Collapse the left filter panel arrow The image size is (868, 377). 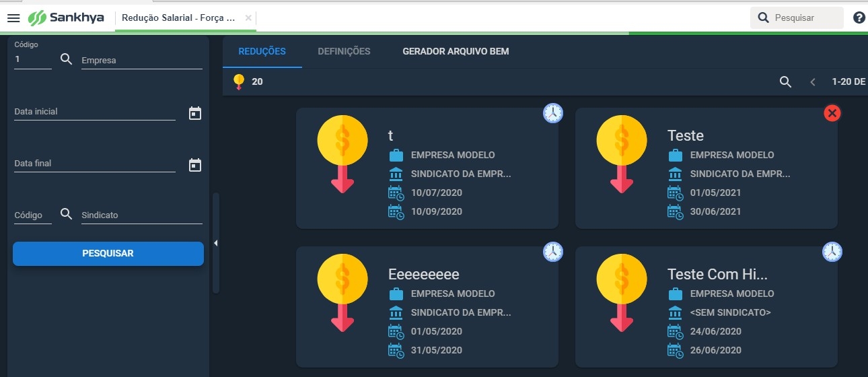click(x=216, y=243)
